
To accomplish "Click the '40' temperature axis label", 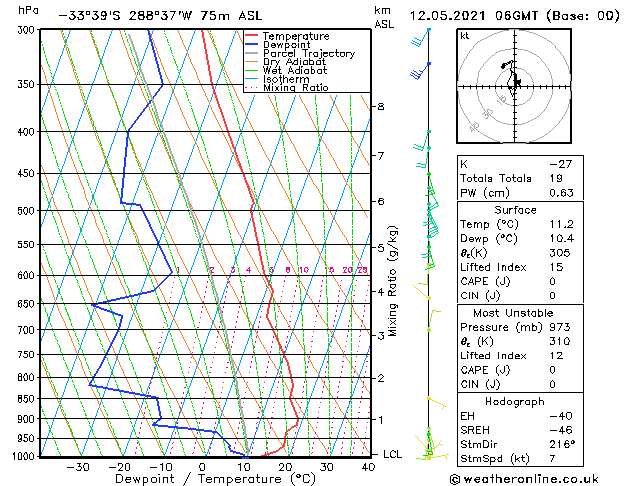I will [368, 468].
